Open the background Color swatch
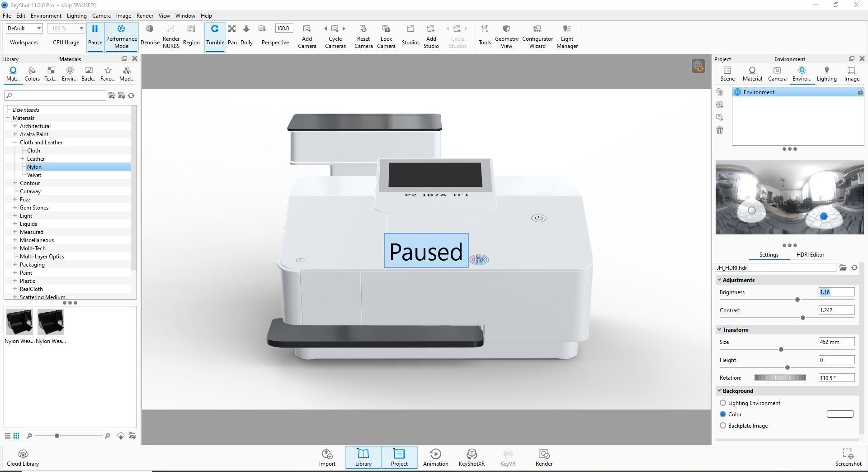 click(x=840, y=414)
